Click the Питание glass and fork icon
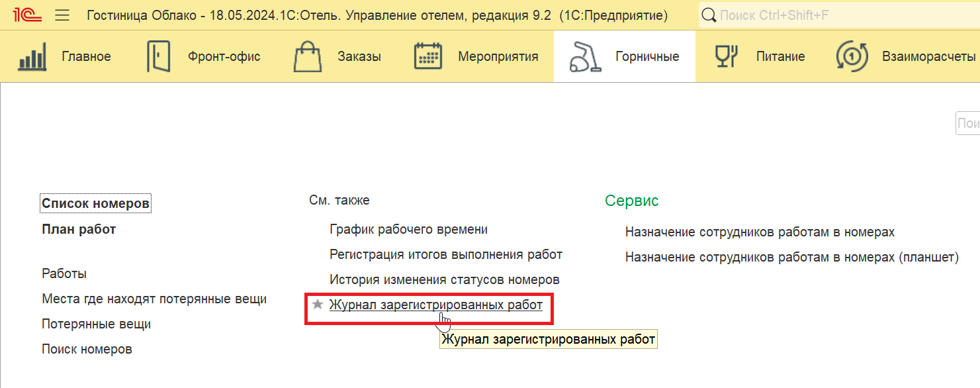980x388 pixels. pos(726,56)
